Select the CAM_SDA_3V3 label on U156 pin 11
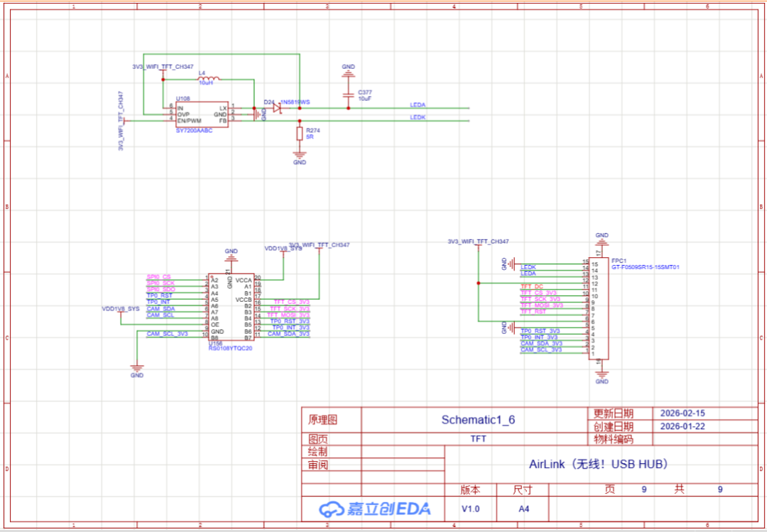Viewport: 767px width, 532px height. point(288,335)
